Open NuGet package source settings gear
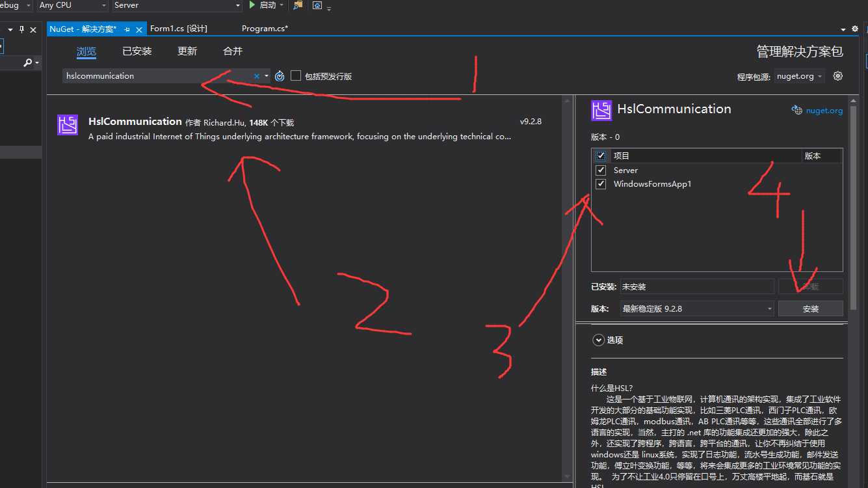The width and height of the screenshot is (868, 488). pyautogui.click(x=838, y=76)
